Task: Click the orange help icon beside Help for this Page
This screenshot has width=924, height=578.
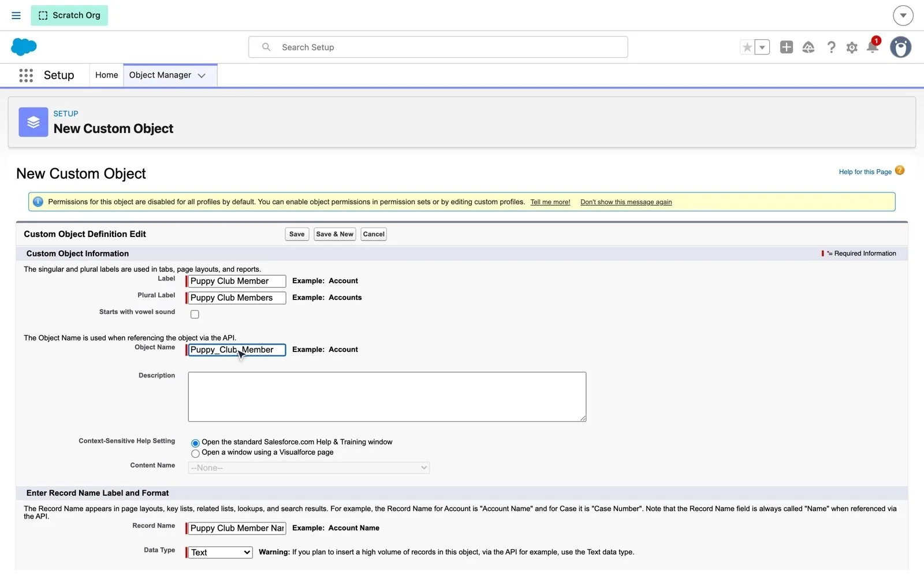Action: (x=900, y=171)
